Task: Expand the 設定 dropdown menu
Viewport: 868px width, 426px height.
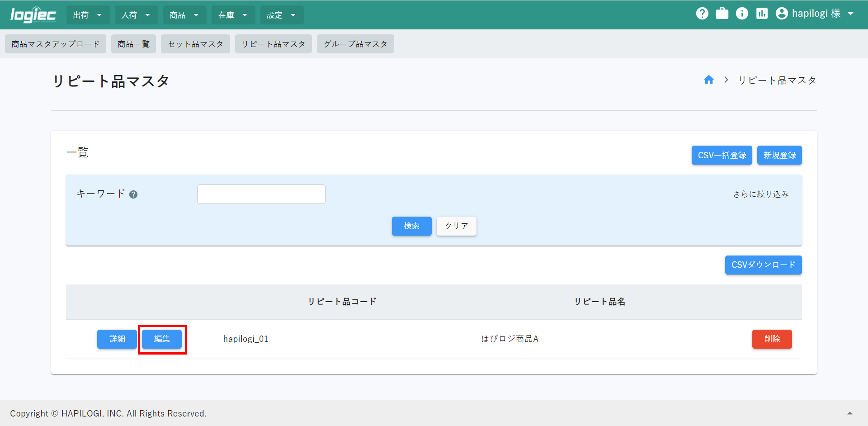Action: coord(282,15)
